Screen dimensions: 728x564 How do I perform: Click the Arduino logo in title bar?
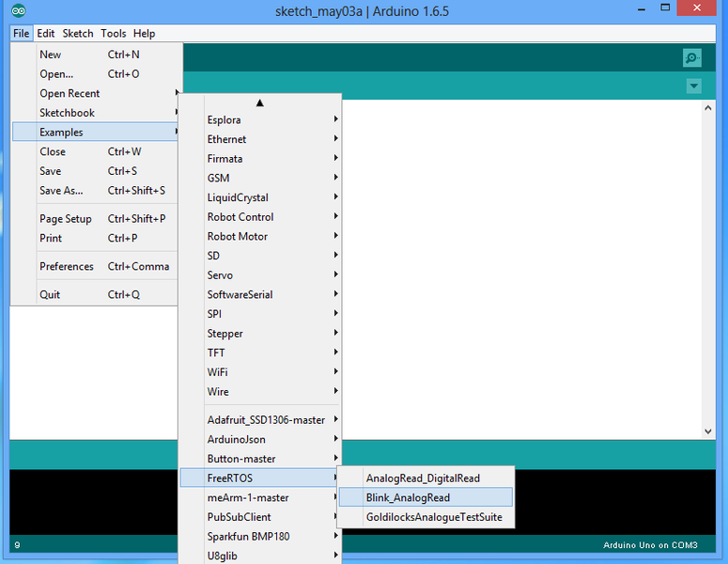click(x=19, y=10)
